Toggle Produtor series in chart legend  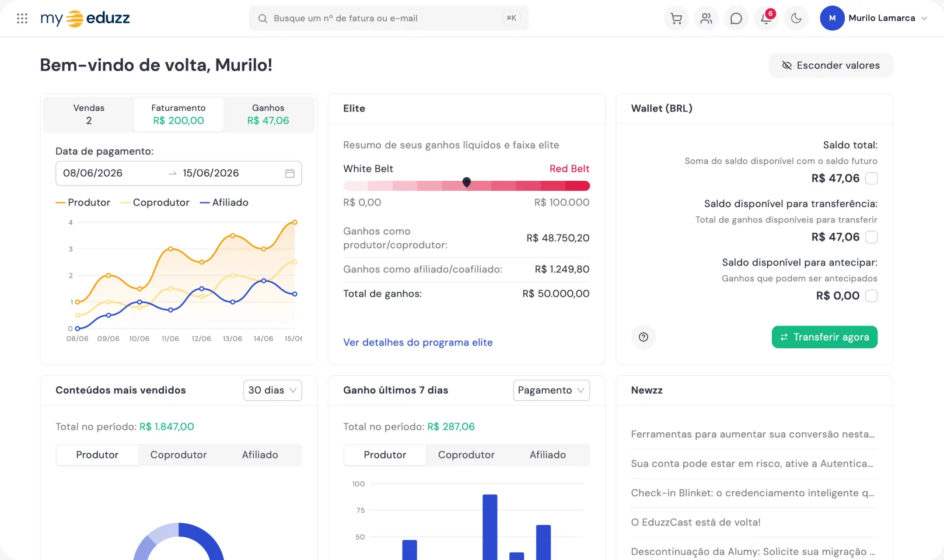pyautogui.click(x=83, y=202)
